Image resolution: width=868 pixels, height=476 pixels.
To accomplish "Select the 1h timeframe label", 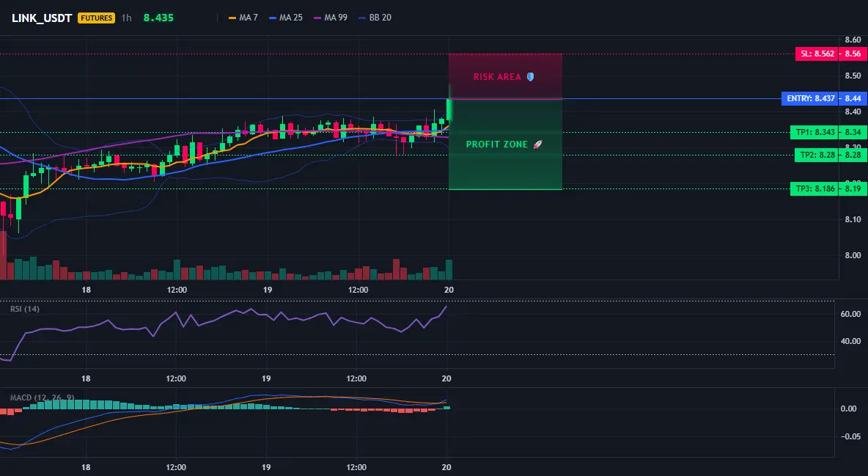I will click(x=127, y=18).
